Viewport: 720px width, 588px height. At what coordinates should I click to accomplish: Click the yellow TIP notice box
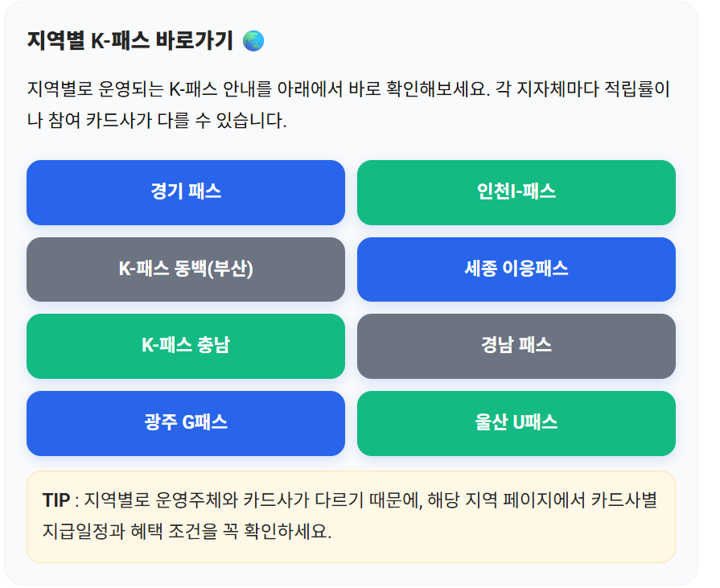coord(352,513)
